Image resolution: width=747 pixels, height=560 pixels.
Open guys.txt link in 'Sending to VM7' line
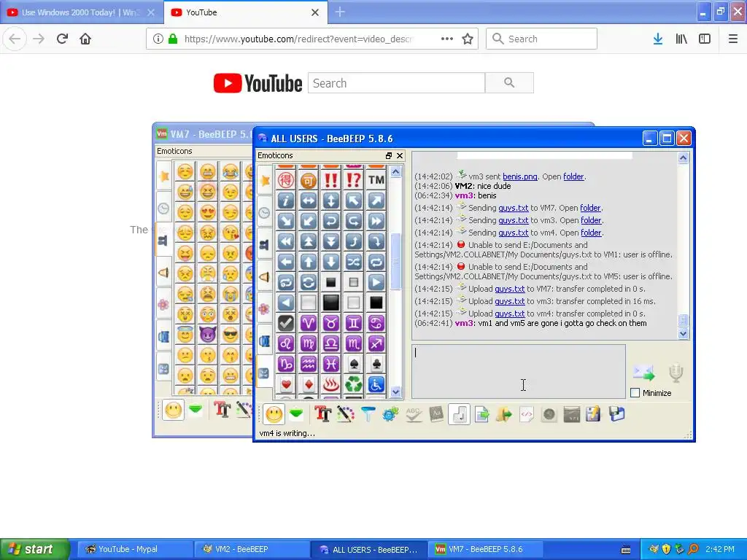tap(513, 208)
